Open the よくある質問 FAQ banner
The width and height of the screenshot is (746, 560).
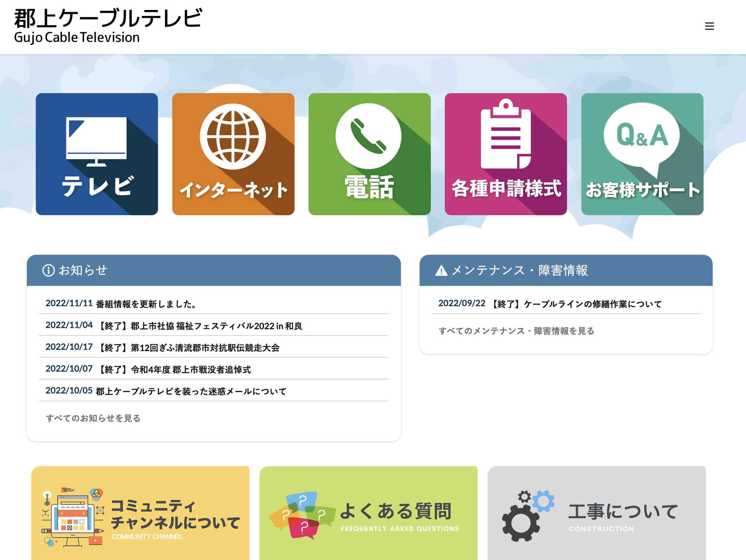coord(368,513)
